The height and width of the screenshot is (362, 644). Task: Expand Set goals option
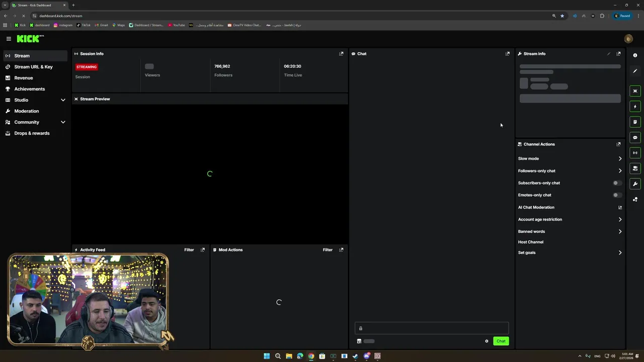620,253
